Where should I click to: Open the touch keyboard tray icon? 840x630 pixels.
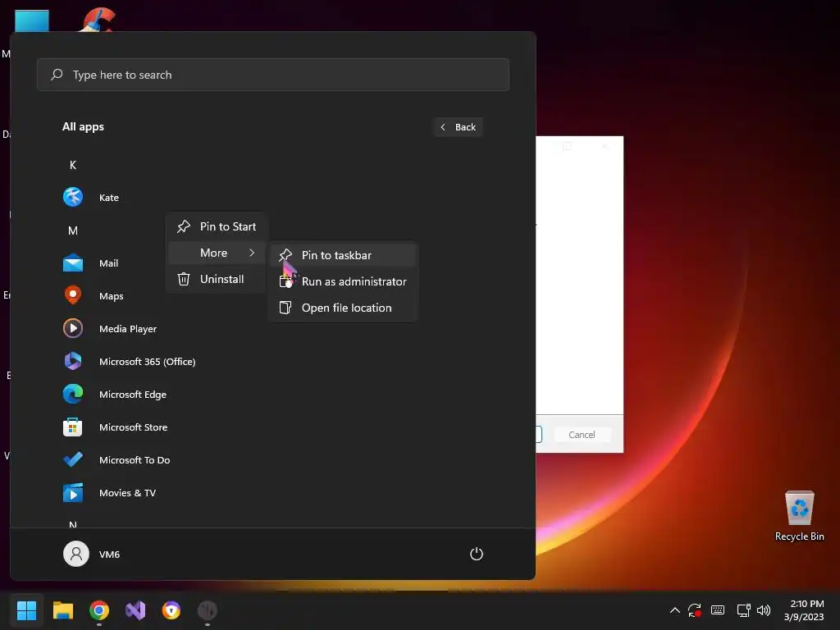pos(718,610)
